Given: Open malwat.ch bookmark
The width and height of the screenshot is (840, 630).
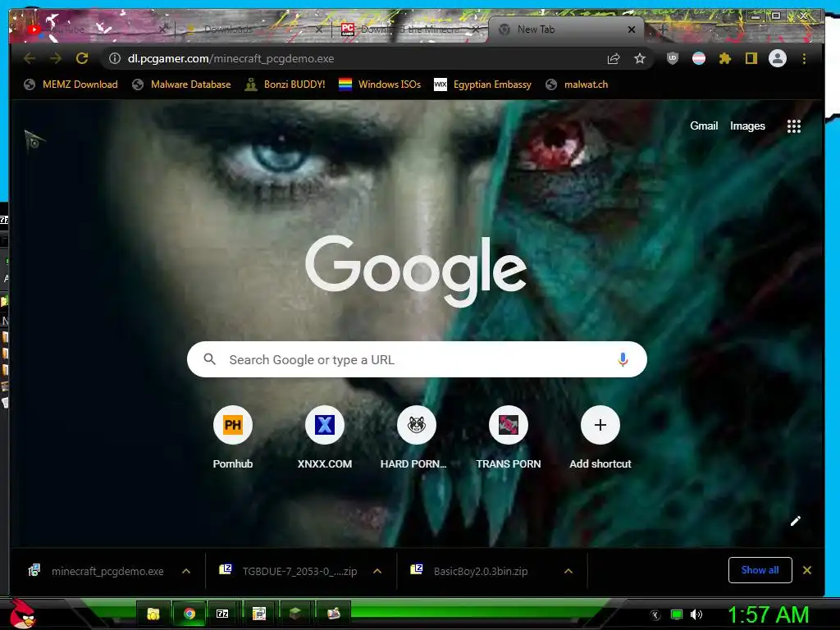Looking at the screenshot, I should point(577,84).
